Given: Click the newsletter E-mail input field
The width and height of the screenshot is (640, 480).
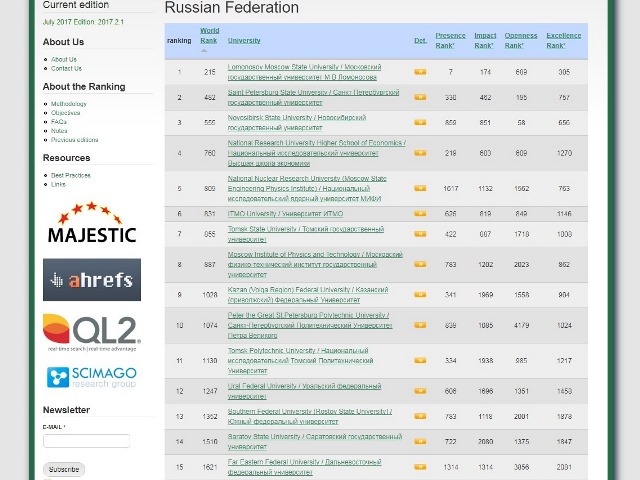Looking at the screenshot, I should 86,441.
